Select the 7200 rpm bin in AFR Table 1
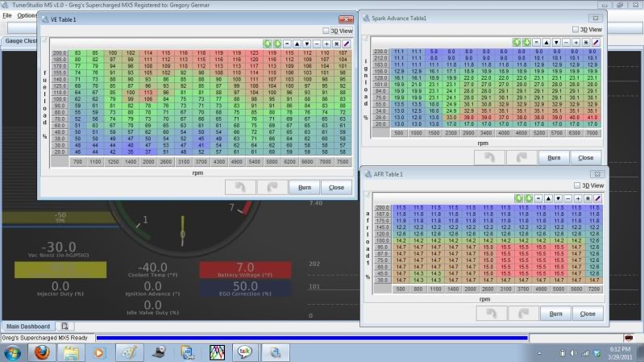644x362 pixels. 594,289
